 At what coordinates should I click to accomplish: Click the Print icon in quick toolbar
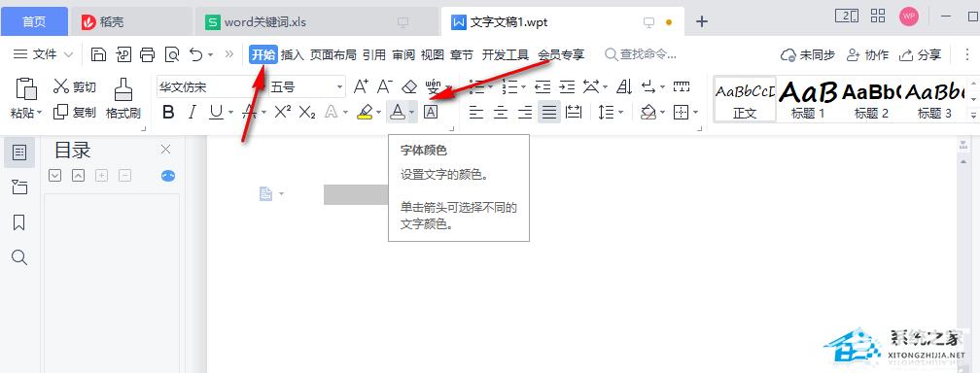[147, 55]
